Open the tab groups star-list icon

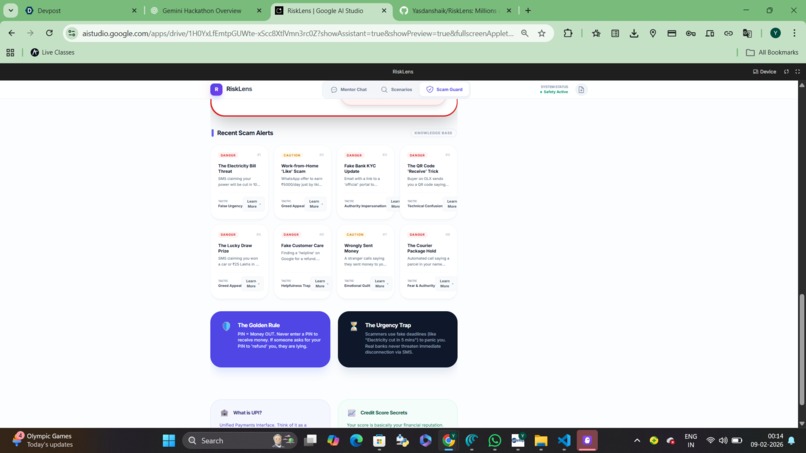coord(596,33)
